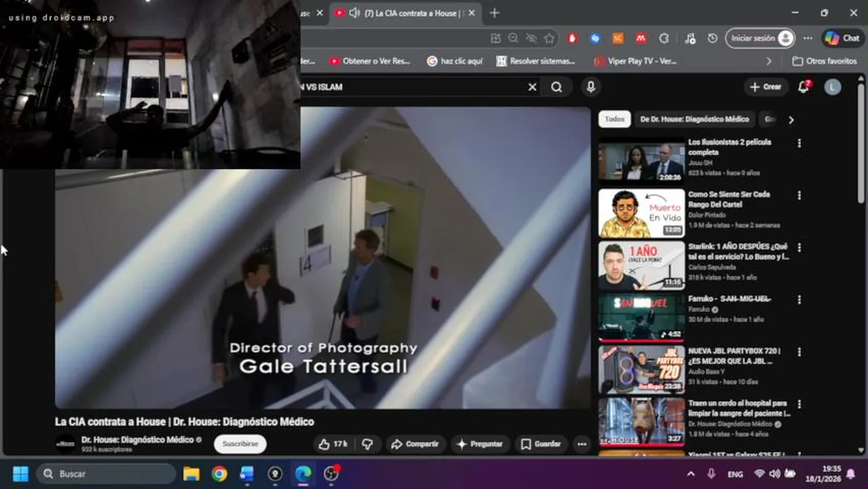This screenshot has height=489, width=868.
Task: Click the tracking prevention eye icon
Action: coord(531,39)
